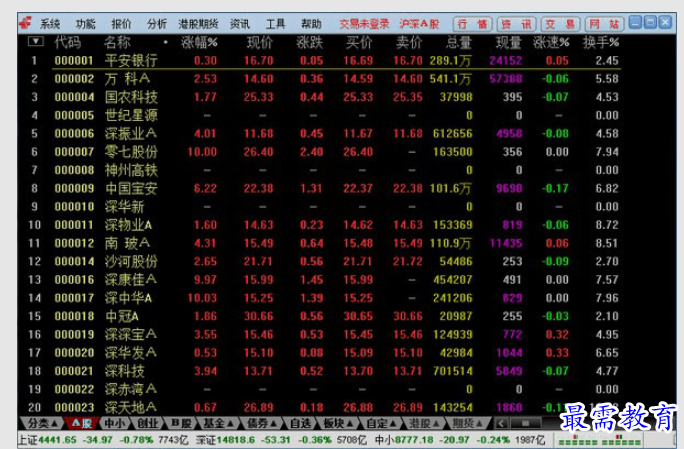The image size is (684, 449).
Task: Sort by the 现价 column header
Action: tap(260, 42)
